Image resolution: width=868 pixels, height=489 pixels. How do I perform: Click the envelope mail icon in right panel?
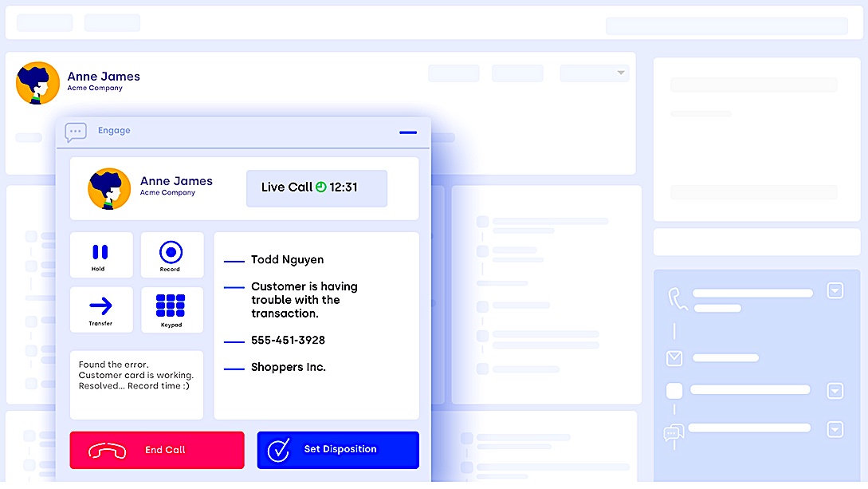674,358
